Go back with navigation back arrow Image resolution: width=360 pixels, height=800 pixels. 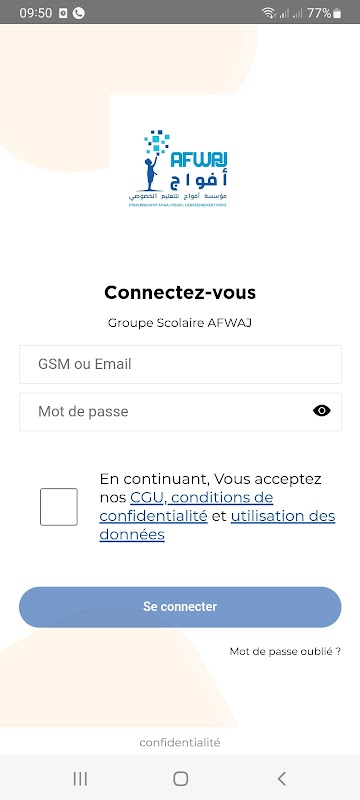(281, 779)
